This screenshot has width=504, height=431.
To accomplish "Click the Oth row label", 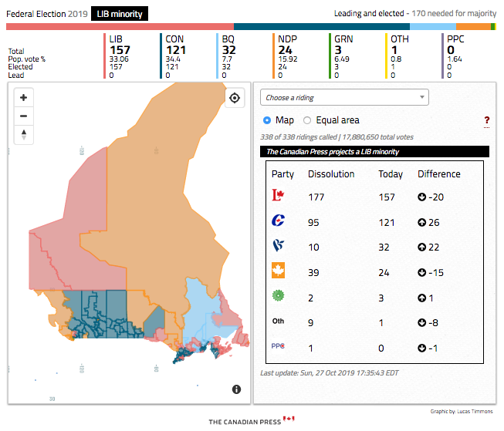I will tap(278, 322).
